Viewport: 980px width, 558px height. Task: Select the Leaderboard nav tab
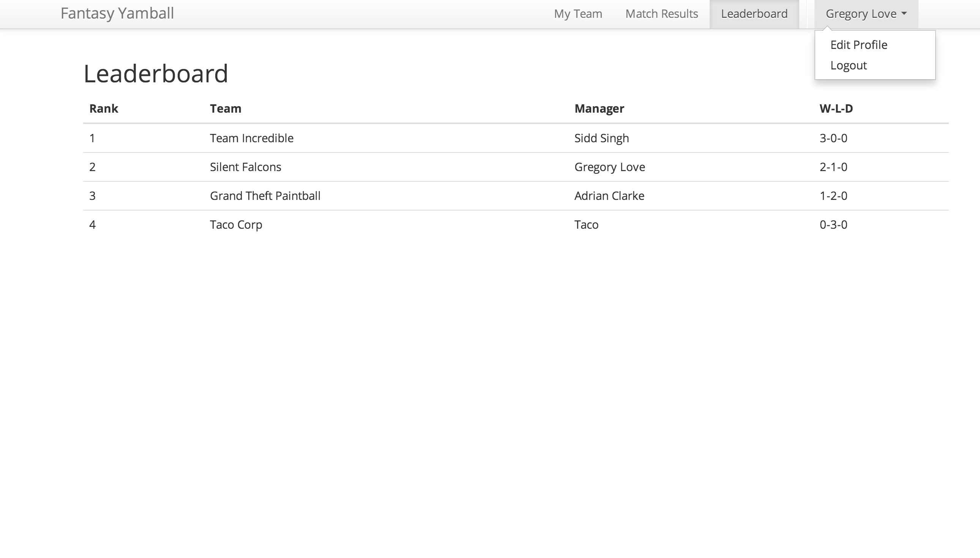click(754, 14)
